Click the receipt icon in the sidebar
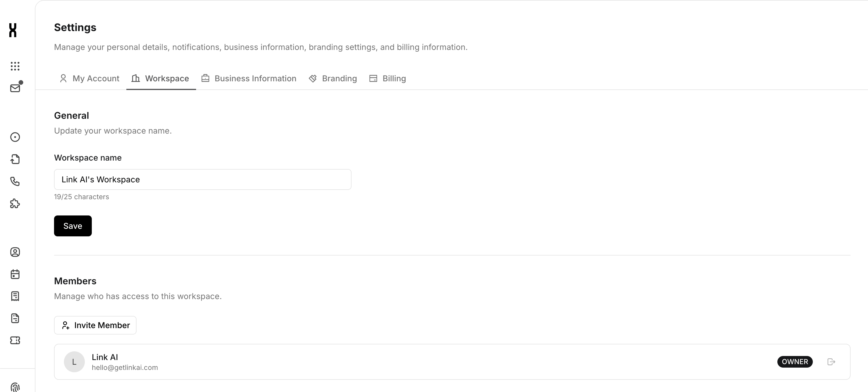This screenshot has width=868, height=392. click(15, 296)
